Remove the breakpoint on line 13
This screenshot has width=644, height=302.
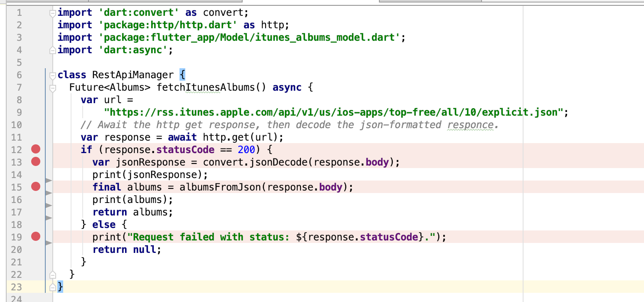[x=36, y=162]
